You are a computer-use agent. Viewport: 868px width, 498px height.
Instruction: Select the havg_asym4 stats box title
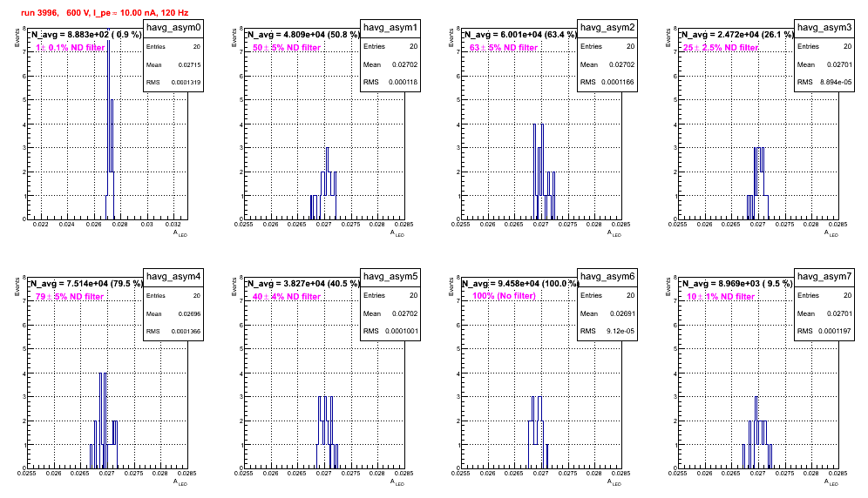[173, 276]
